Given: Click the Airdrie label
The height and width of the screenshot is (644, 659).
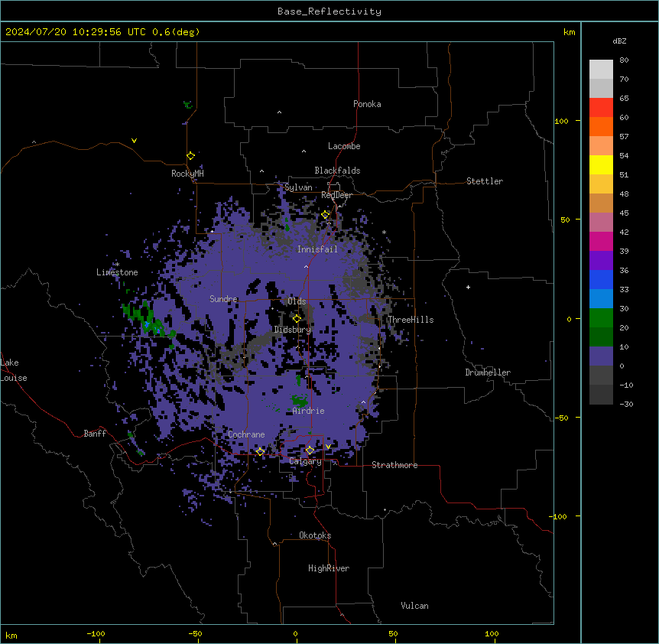Looking at the screenshot, I should pos(309,411).
